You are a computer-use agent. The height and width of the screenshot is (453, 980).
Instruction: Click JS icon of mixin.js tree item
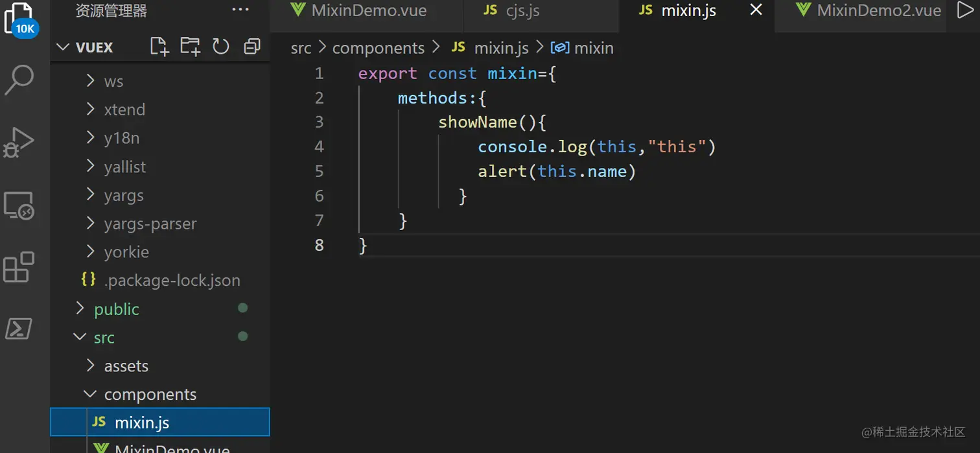99,422
